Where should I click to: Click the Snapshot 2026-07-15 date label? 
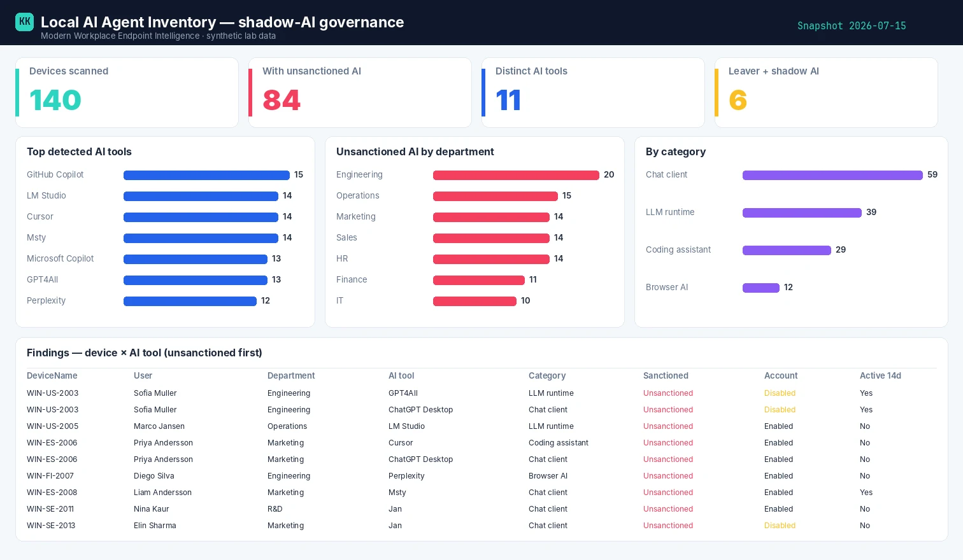pos(852,26)
